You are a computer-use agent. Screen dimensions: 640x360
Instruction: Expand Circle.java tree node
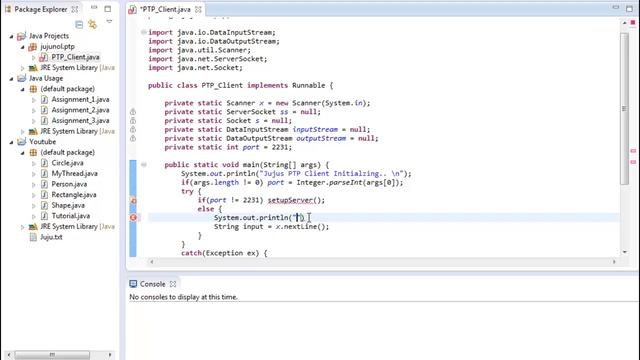pos(34,164)
